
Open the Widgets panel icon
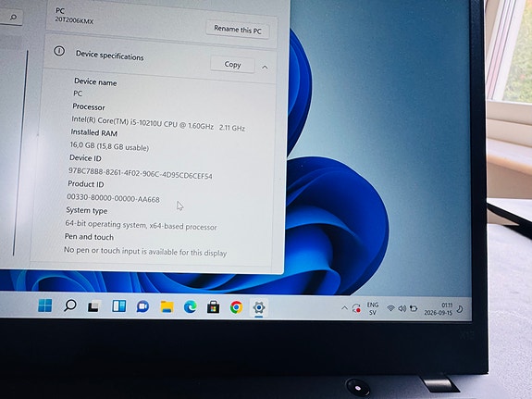(119, 305)
